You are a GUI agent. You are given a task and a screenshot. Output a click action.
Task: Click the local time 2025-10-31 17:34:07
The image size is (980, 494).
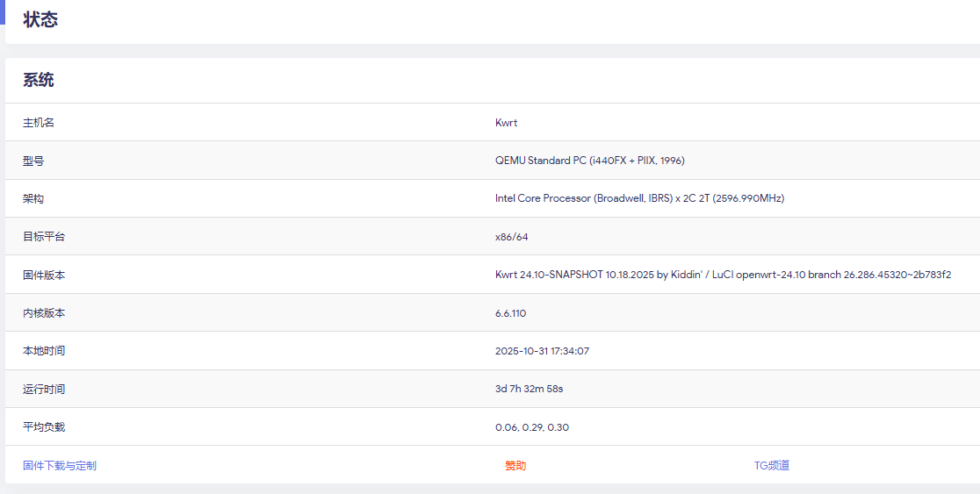(542, 351)
